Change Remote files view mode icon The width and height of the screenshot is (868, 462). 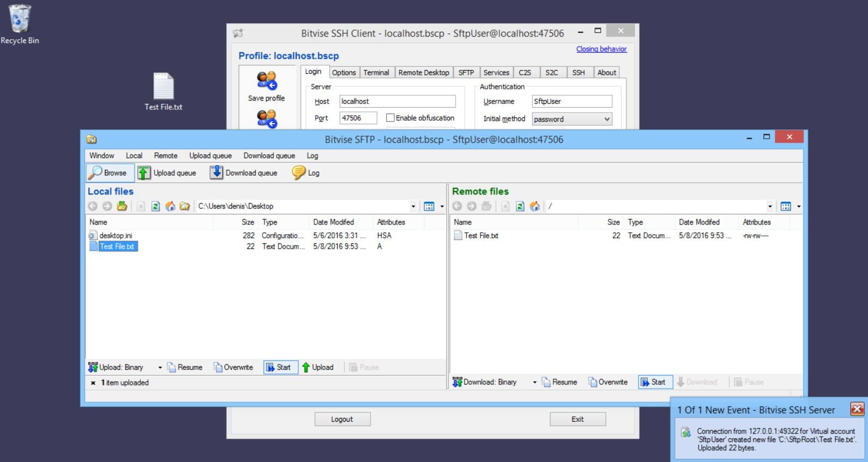[786, 206]
